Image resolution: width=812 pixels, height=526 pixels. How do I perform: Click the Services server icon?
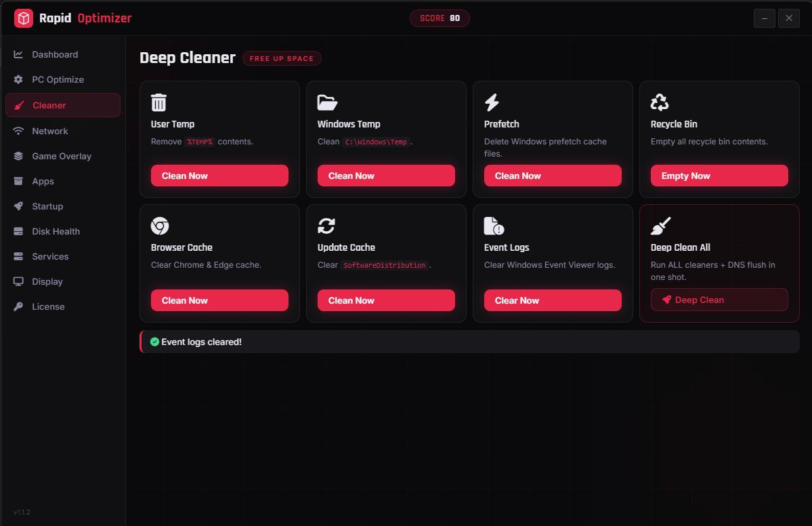(x=18, y=256)
